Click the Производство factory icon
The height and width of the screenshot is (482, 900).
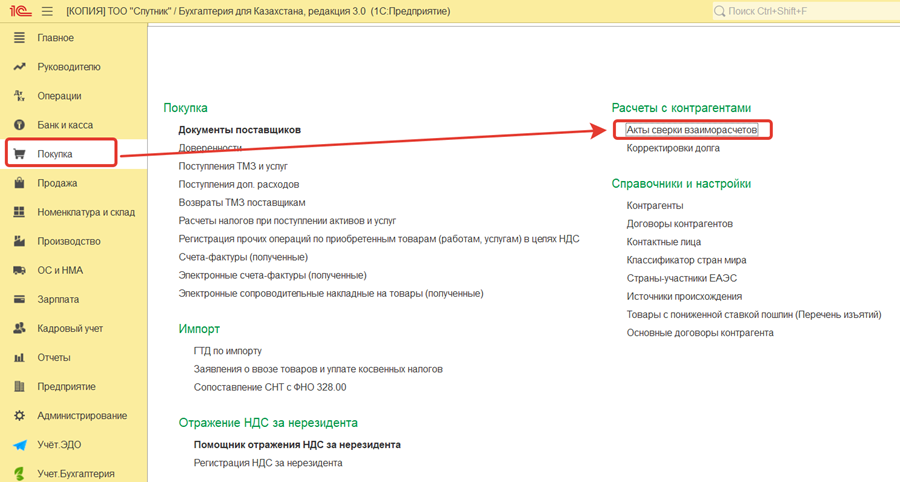(x=18, y=241)
